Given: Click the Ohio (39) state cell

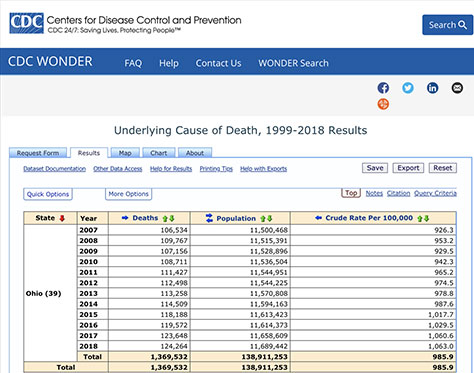Looking at the screenshot, I should (x=50, y=293).
